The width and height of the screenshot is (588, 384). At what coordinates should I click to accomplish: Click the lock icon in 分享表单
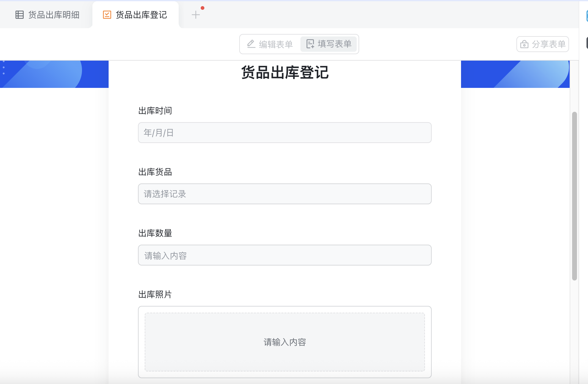coord(524,44)
